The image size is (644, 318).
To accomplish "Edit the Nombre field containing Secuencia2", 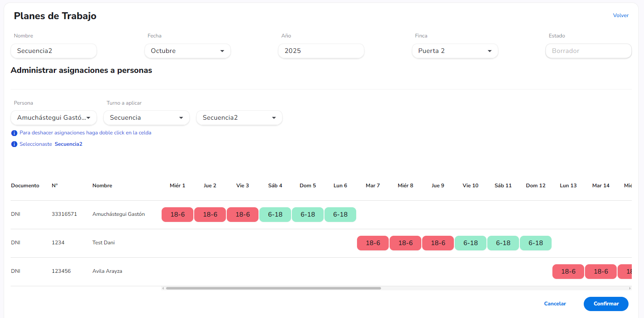I will click(54, 51).
